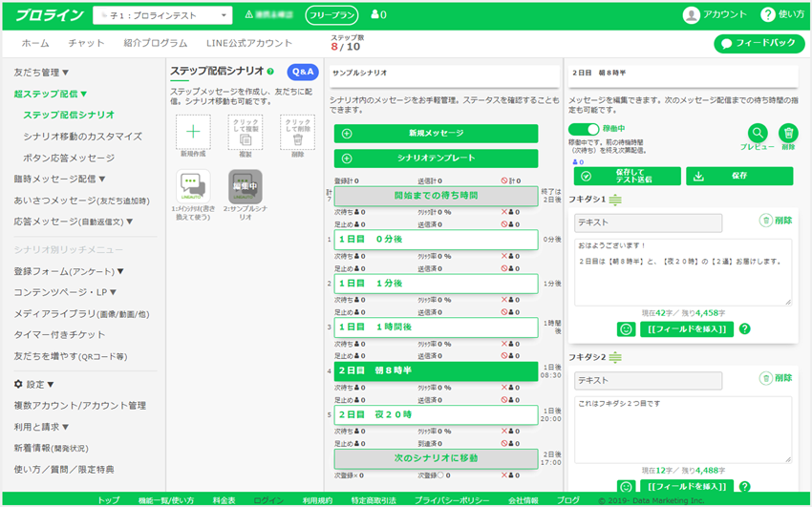Expand 応答メッセージ(自動返信文) menu
Screen dimensions: 812x507
(x=74, y=222)
